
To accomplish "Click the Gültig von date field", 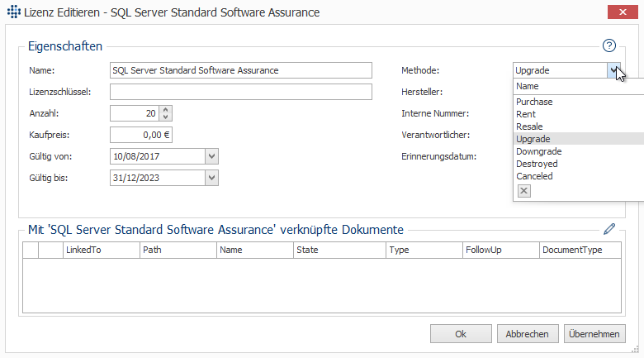I will pos(158,156).
